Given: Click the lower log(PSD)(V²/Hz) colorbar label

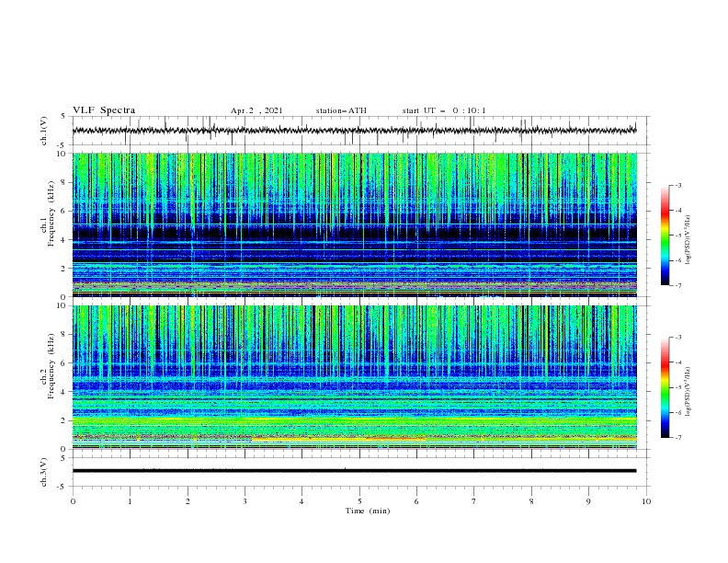Looking at the screenshot, I should (688, 392).
